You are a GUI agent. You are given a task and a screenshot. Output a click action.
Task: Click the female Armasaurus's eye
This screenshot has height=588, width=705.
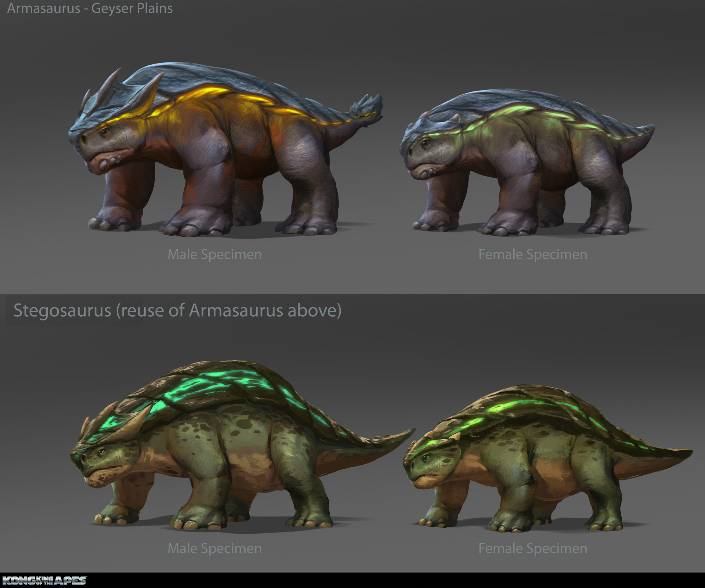point(426,142)
